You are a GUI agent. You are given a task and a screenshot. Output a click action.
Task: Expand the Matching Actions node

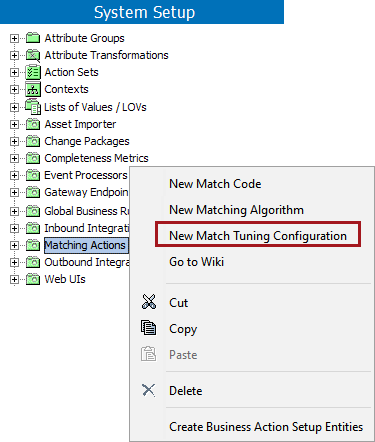tap(14, 245)
